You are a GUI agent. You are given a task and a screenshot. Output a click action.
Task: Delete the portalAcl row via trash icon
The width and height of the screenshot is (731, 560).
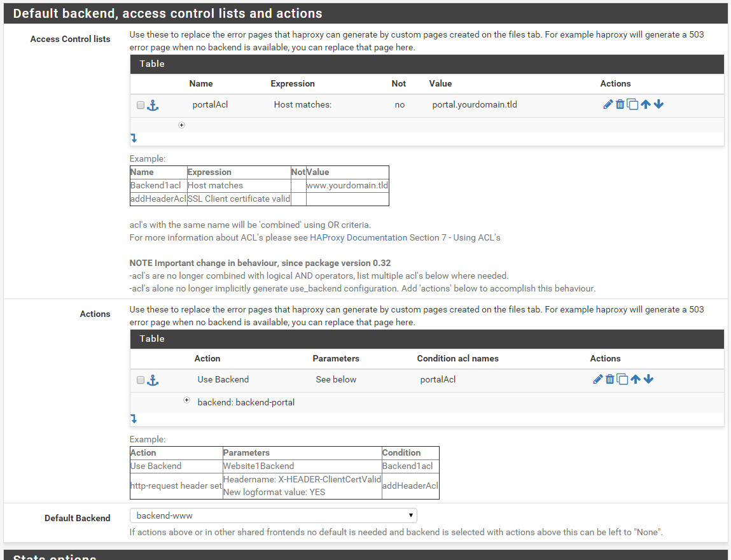pos(620,104)
